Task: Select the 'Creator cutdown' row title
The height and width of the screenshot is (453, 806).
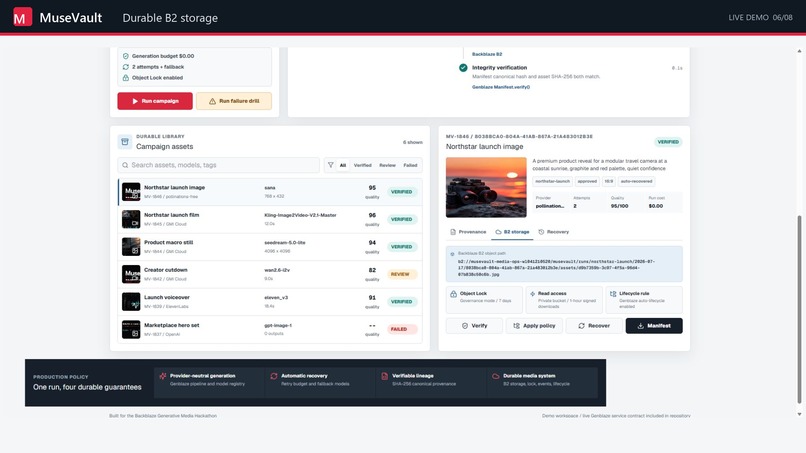Action: (166, 269)
